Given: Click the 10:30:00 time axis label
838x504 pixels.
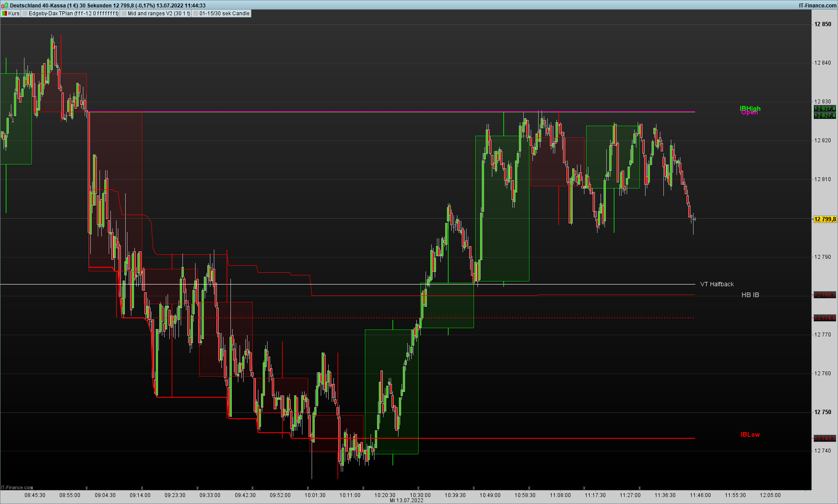Looking at the screenshot, I should click(x=420, y=495).
